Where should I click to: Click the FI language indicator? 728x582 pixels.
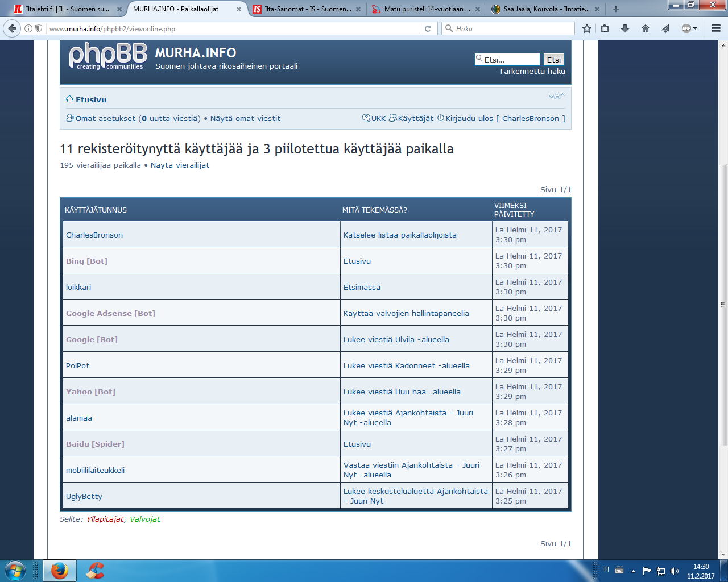pyautogui.click(x=606, y=569)
